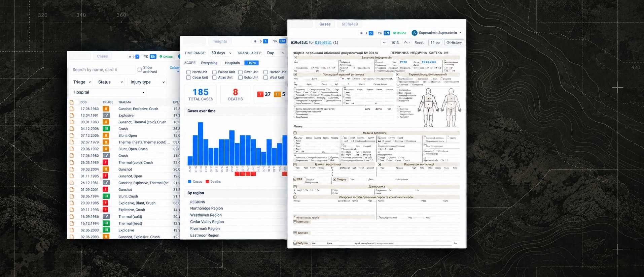This screenshot has width=644, height=277.
Task: Open the Triage filter dropdown
Action: click(81, 82)
